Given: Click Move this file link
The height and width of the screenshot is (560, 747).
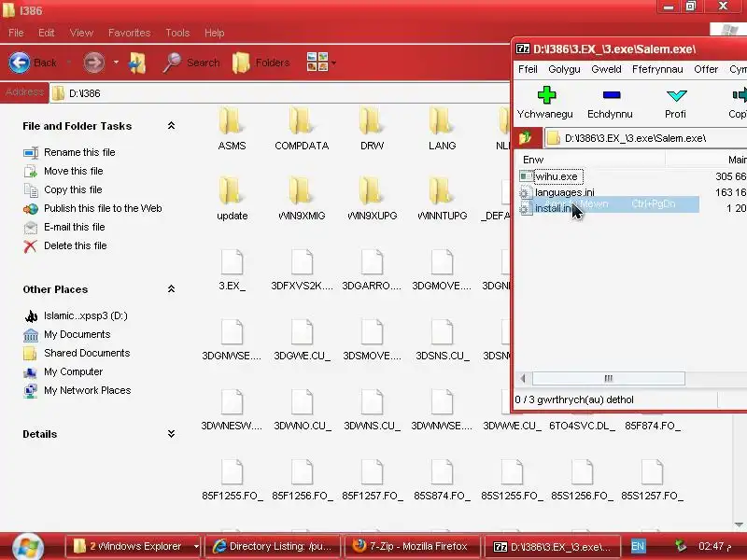Looking at the screenshot, I should [74, 171].
